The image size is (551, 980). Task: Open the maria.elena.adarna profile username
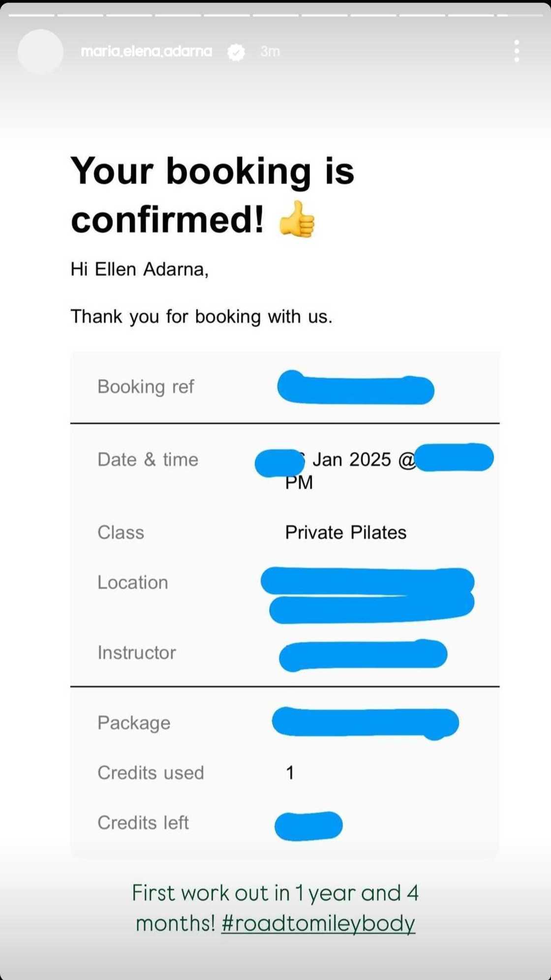146,51
